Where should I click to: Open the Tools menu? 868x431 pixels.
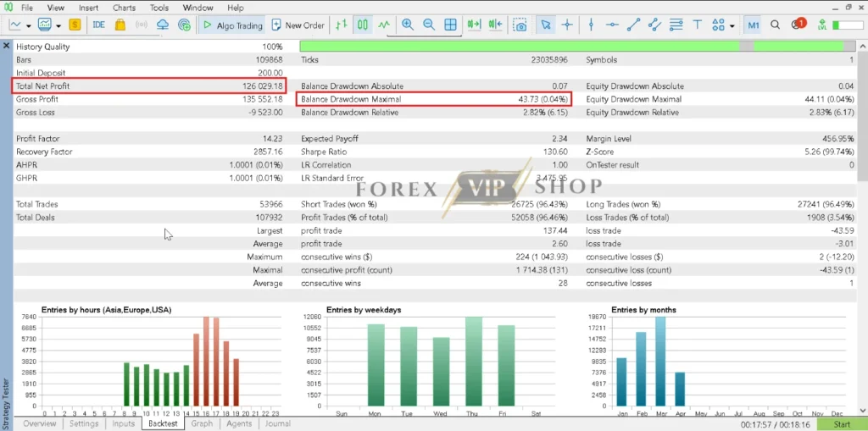point(159,8)
